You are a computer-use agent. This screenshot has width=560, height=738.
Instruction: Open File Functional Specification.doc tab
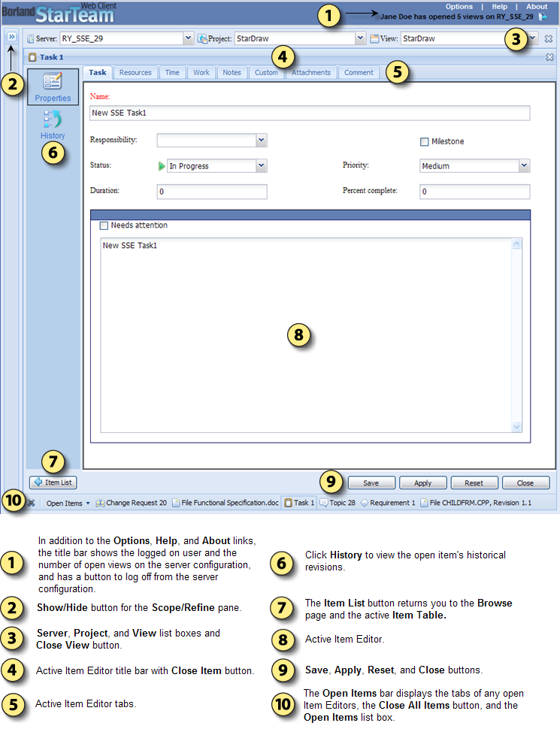point(226,503)
